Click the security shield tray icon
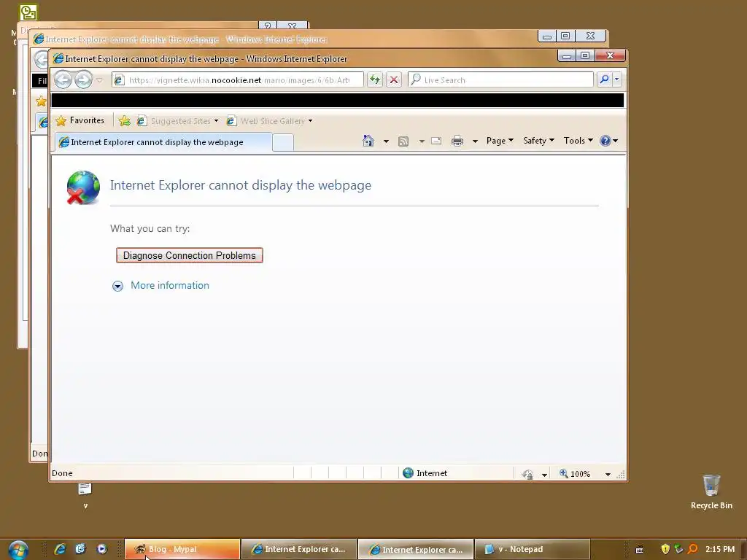Screen dimensions: 747x560 pyautogui.click(x=665, y=549)
